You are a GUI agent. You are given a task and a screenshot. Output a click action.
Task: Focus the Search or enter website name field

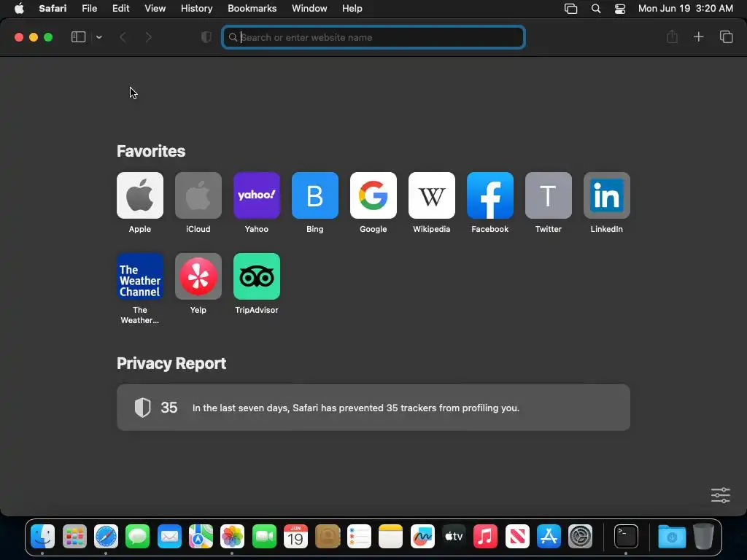click(373, 37)
